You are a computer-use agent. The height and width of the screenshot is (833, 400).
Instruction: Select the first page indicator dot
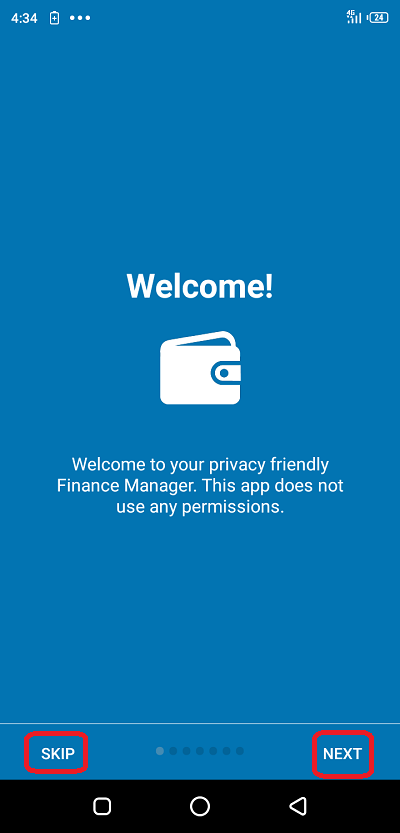coord(160,751)
